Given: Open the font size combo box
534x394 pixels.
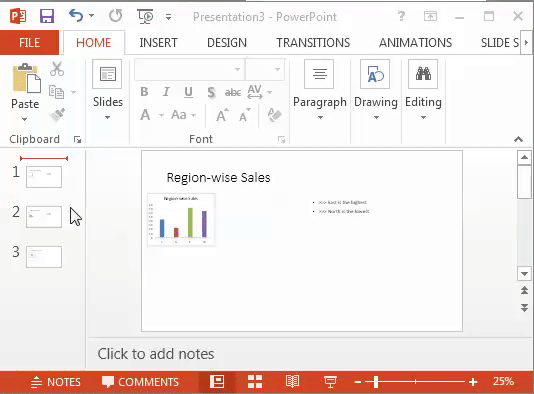Looking at the screenshot, I should [265, 69].
